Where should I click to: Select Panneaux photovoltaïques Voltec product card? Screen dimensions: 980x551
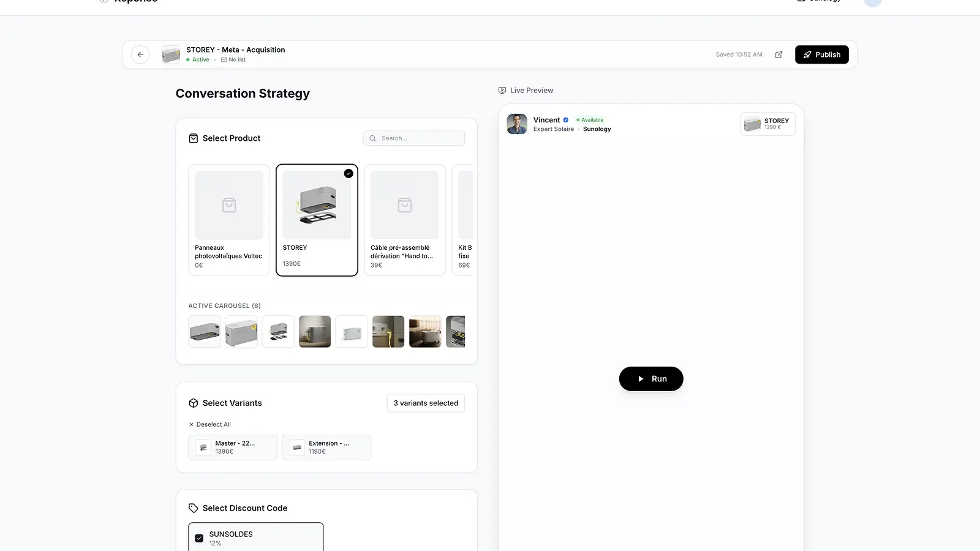pos(229,220)
